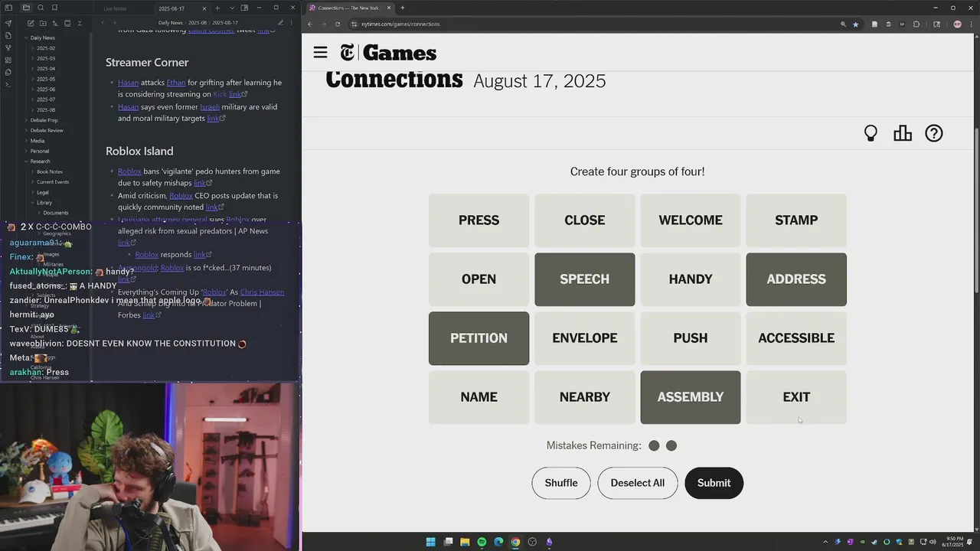Click 2025-08 breadcrumb in Obsidian

pyautogui.click(x=198, y=23)
